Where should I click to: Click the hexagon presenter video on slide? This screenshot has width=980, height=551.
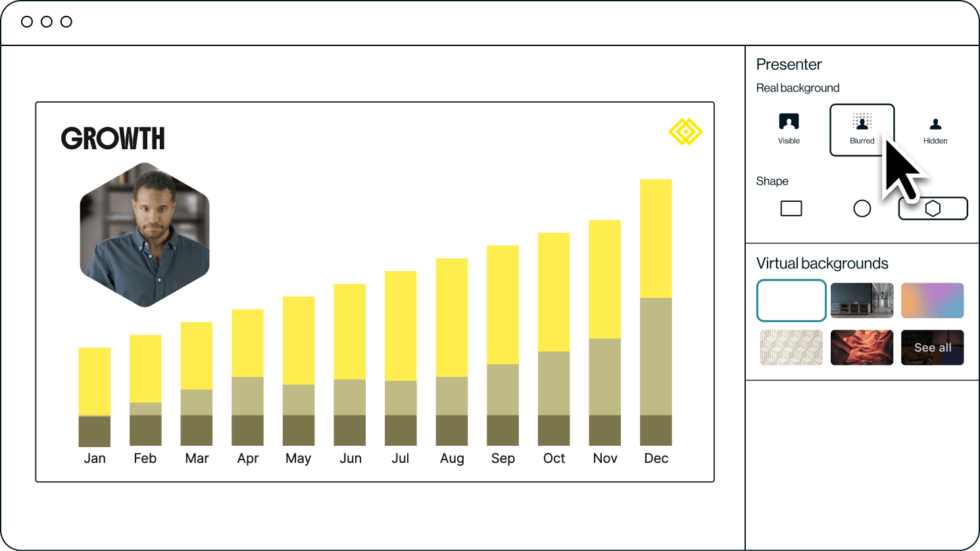(x=145, y=235)
